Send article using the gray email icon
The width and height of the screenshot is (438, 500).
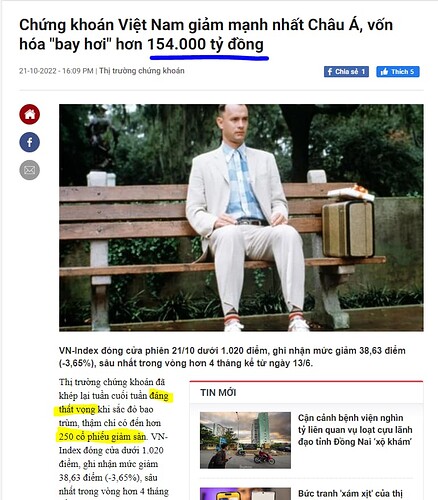click(x=30, y=170)
